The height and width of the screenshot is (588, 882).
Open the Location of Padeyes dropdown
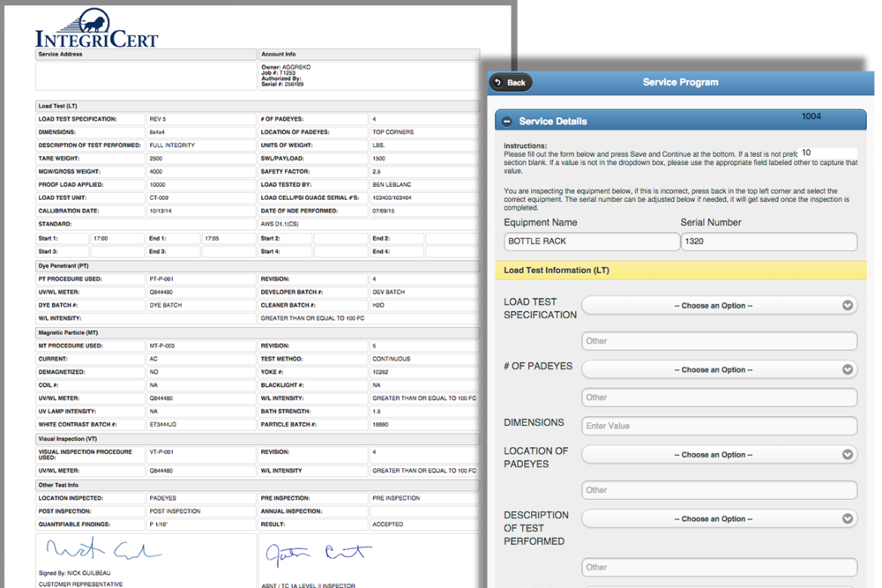pyautogui.click(x=720, y=454)
